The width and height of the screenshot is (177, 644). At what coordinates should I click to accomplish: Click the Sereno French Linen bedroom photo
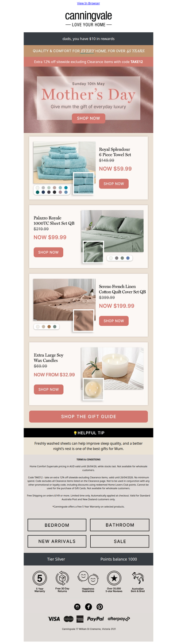(64, 300)
